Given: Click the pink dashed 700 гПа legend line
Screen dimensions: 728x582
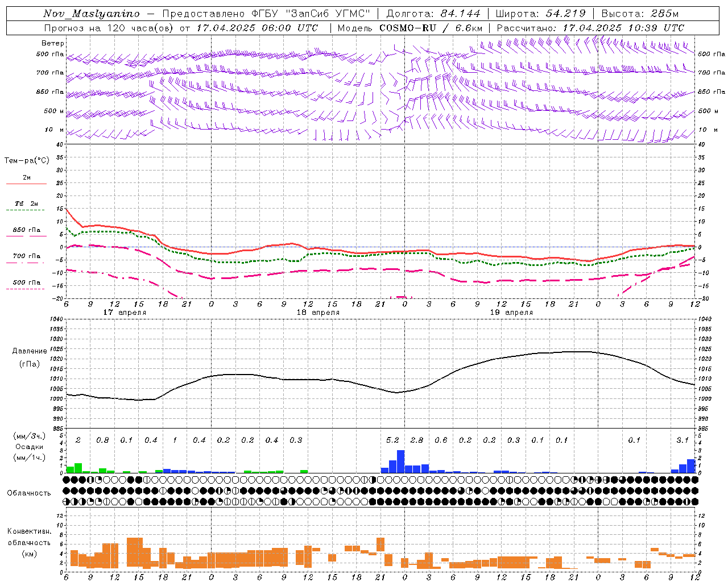Looking at the screenshot, I should point(25,263).
